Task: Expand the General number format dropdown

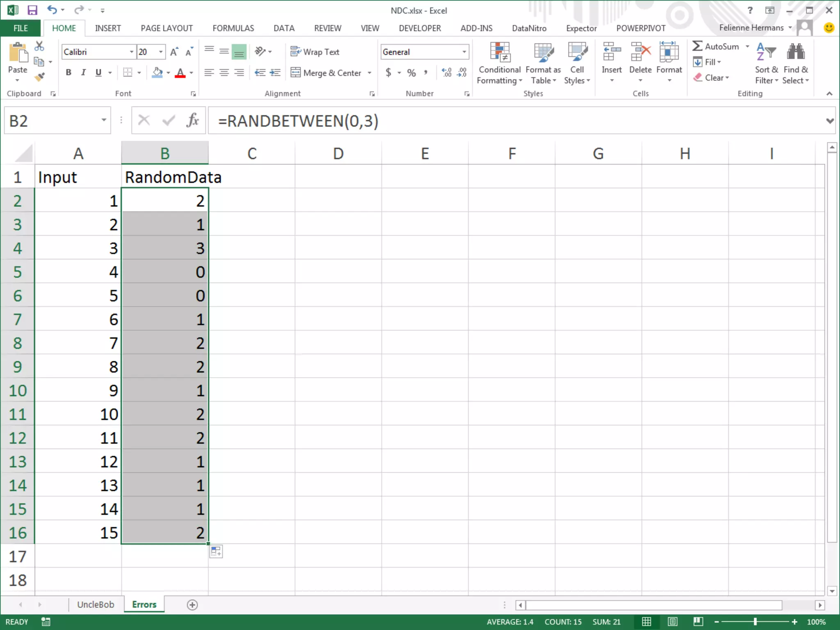Action: (464, 52)
